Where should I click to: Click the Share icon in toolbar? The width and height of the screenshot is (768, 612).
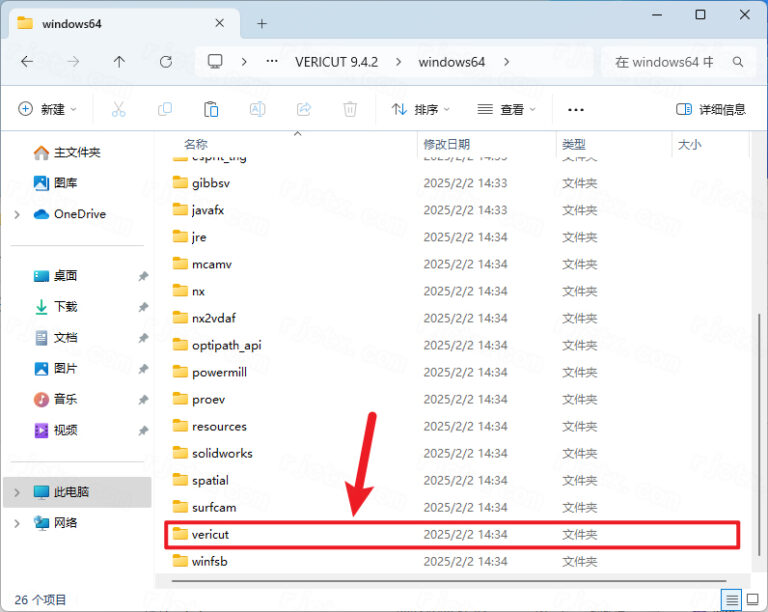[304, 109]
